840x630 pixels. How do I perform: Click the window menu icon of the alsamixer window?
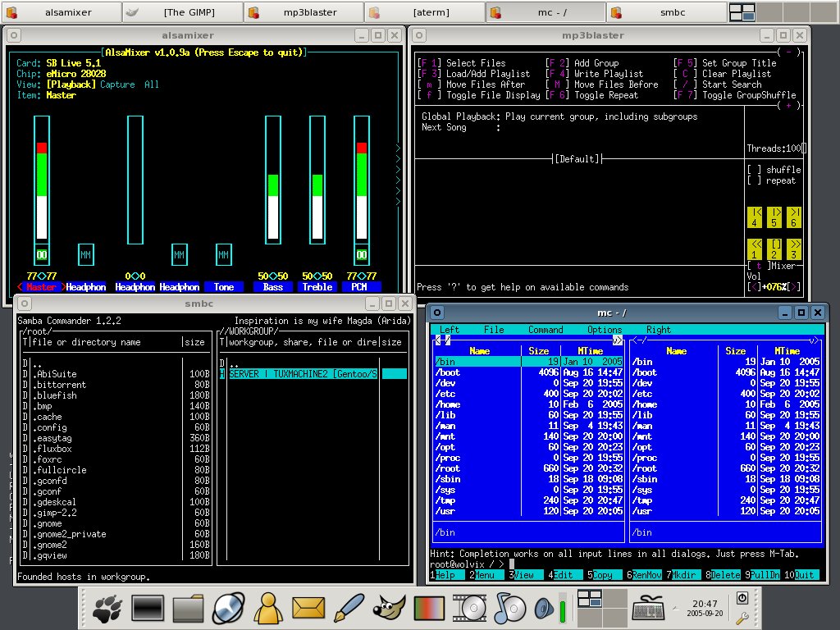14,35
